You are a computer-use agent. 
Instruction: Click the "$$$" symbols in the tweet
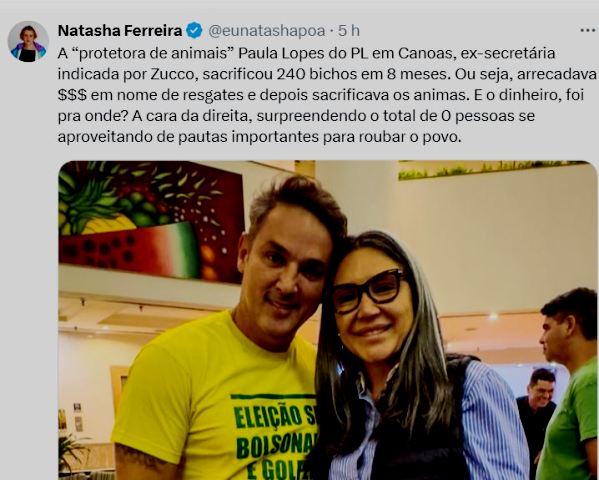coord(72,95)
